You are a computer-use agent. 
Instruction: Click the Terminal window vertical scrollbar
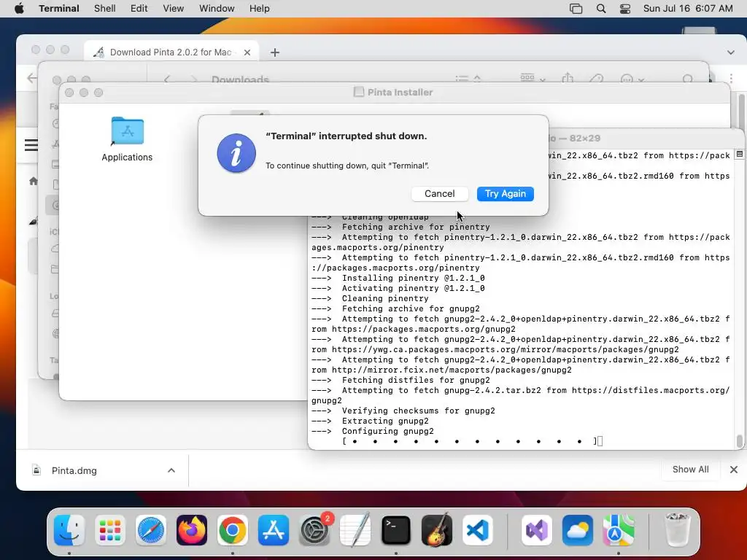740,441
